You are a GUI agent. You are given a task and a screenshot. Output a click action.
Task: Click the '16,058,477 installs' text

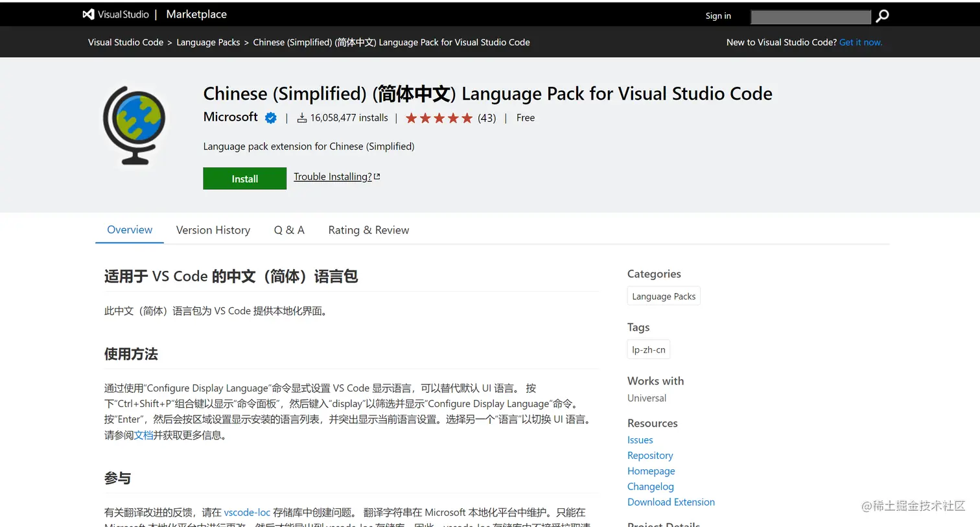pyautogui.click(x=349, y=118)
